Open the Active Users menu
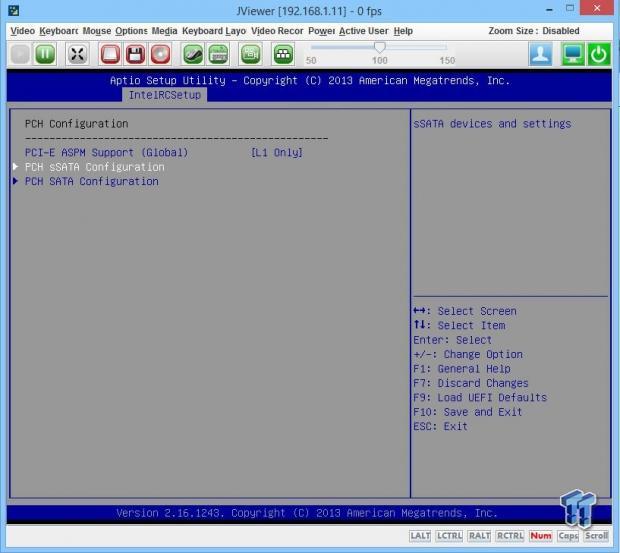The height and width of the screenshot is (553, 620). pos(364,31)
